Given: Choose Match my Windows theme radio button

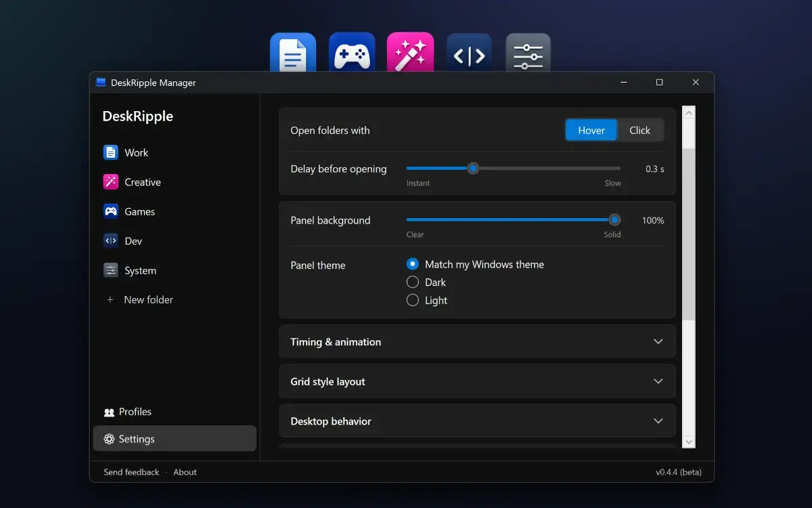Looking at the screenshot, I should coord(413,264).
